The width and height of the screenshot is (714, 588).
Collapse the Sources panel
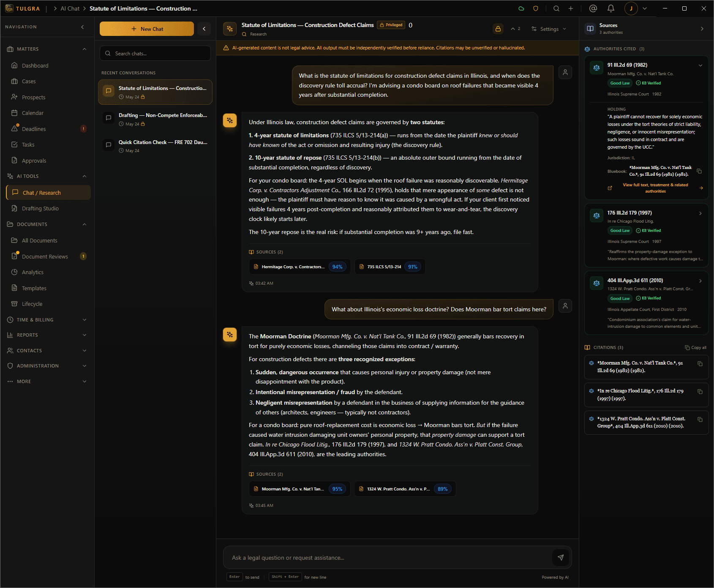click(702, 29)
